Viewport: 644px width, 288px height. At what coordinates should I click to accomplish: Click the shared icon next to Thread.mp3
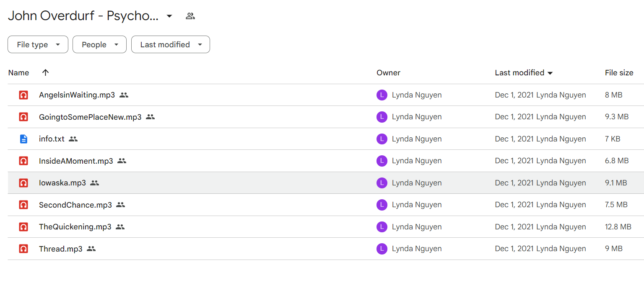point(91,249)
